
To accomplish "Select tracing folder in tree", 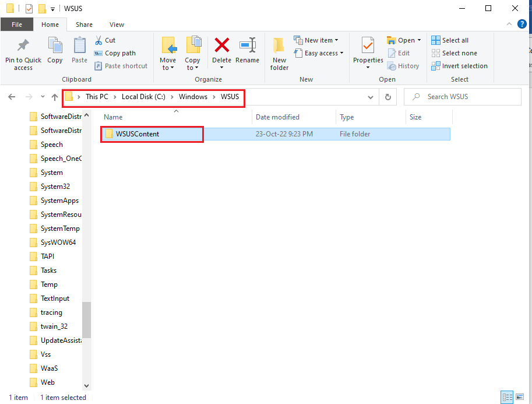I will pos(51,312).
